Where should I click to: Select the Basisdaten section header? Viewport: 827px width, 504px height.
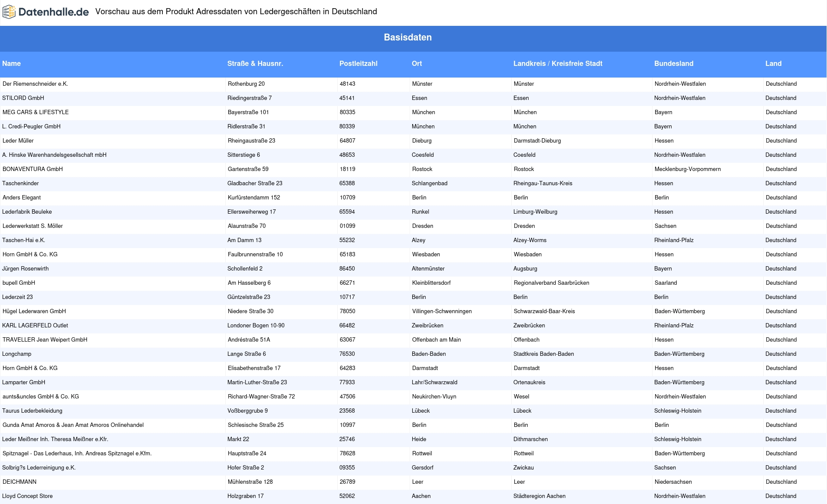(408, 37)
